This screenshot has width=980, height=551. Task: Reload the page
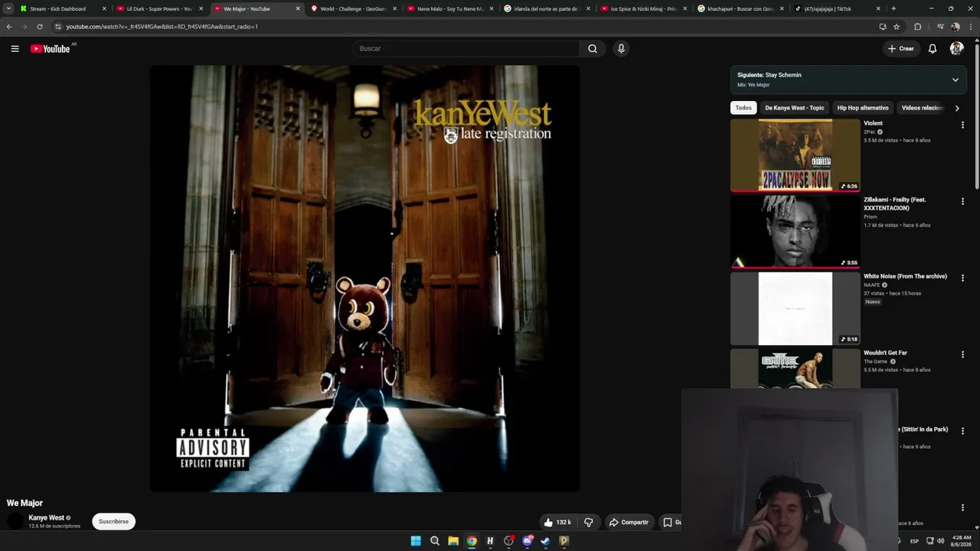40,26
